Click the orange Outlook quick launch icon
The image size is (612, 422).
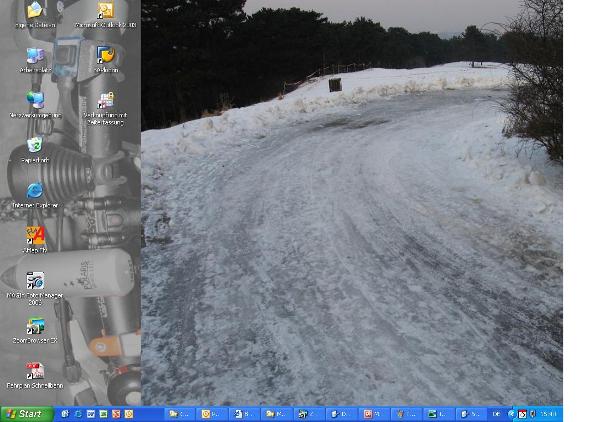click(x=129, y=414)
